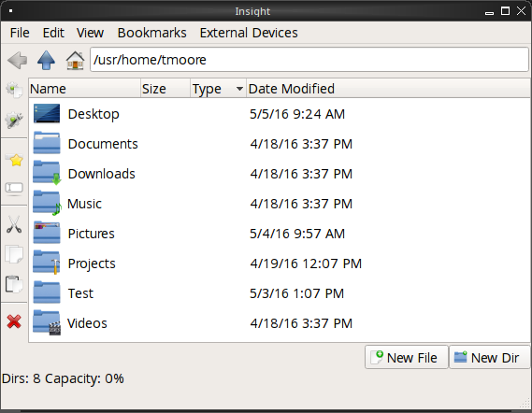Open the External Devices menu
The height and width of the screenshot is (413, 532).
coord(249,33)
